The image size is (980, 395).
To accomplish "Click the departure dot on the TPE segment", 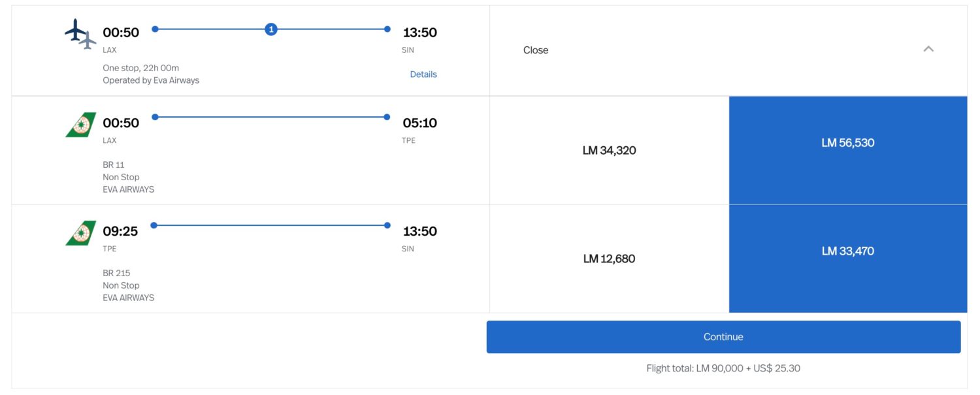I will pyautogui.click(x=154, y=227).
